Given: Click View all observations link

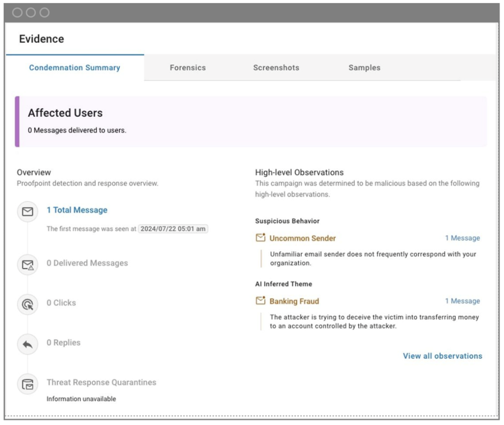Looking at the screenshot, I should (x=442, y=356).
